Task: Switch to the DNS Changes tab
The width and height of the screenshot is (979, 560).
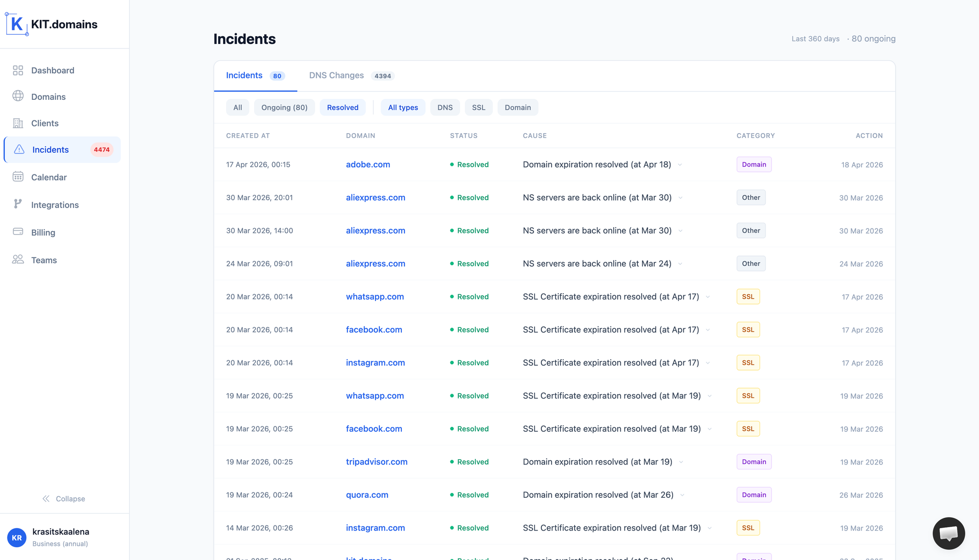Action: (x=351, y=75)
